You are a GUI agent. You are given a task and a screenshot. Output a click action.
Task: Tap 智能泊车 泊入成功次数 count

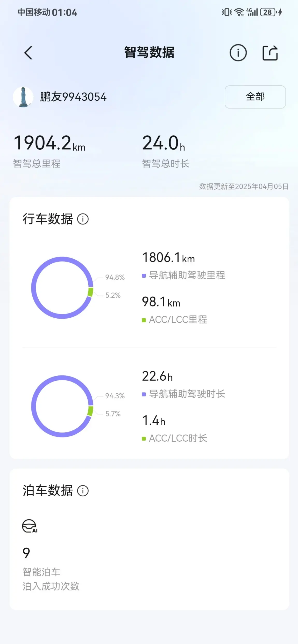[x=26, y=553]
